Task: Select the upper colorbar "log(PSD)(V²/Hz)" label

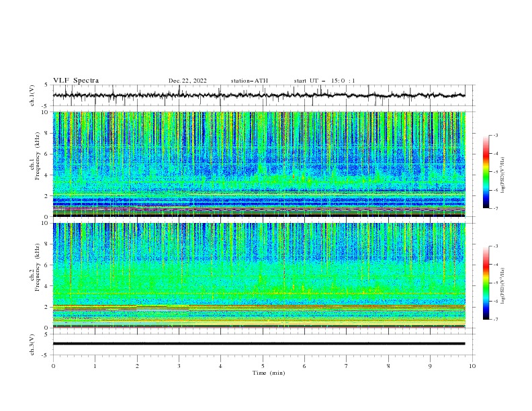Action: [x=503, y=175]
